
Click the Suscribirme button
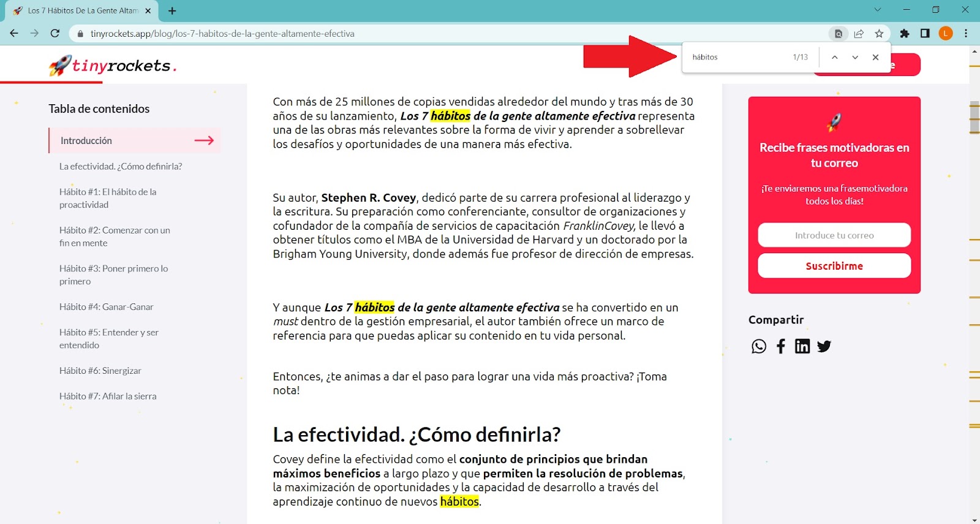pos(834,266)
